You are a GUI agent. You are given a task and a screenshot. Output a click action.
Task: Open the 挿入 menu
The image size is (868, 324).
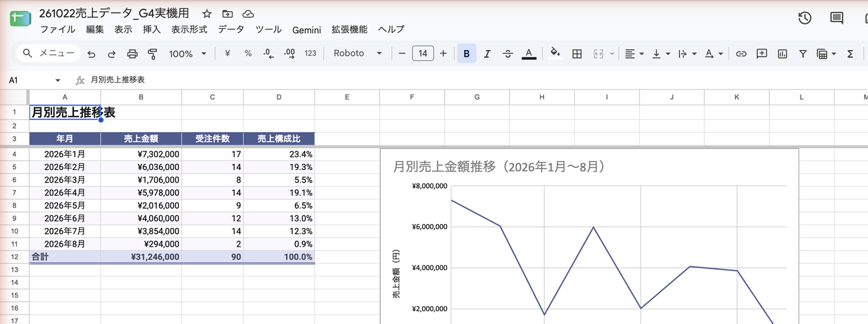152,30
